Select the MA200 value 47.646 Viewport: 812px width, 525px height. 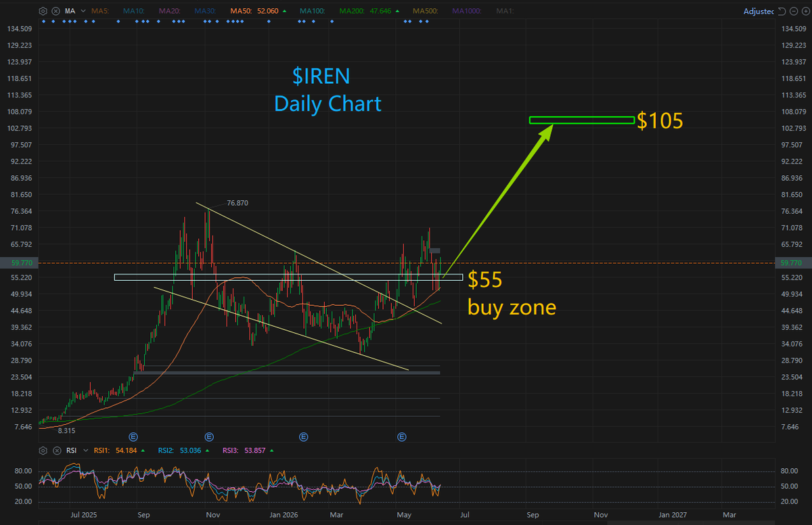tap(380, 11)
